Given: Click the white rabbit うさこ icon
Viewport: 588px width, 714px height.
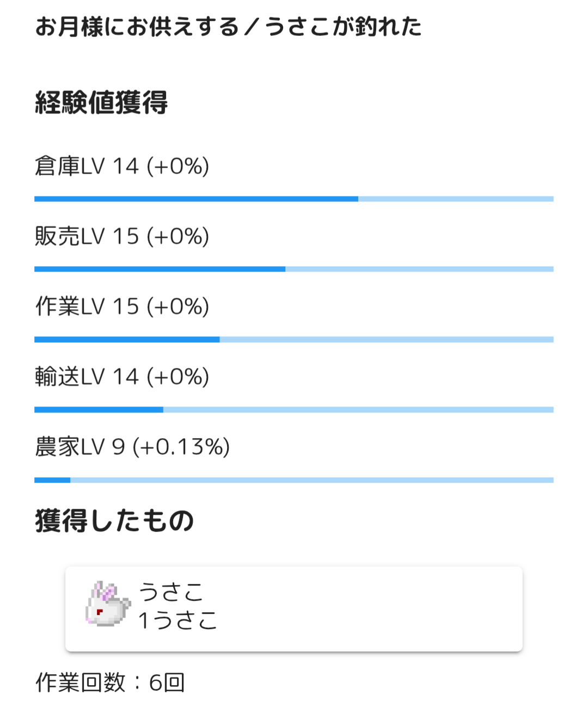Looking at the screenshot, I should [108, 605].
